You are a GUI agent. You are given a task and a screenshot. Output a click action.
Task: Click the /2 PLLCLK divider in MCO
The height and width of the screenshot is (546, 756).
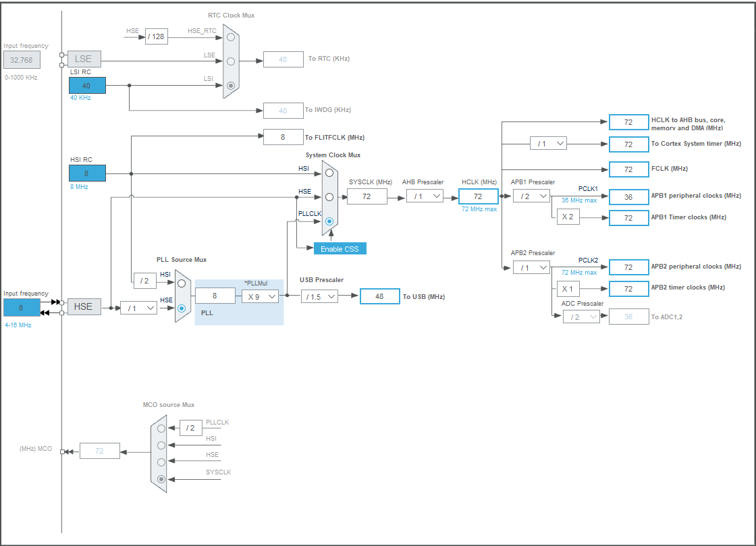(191, 428)
